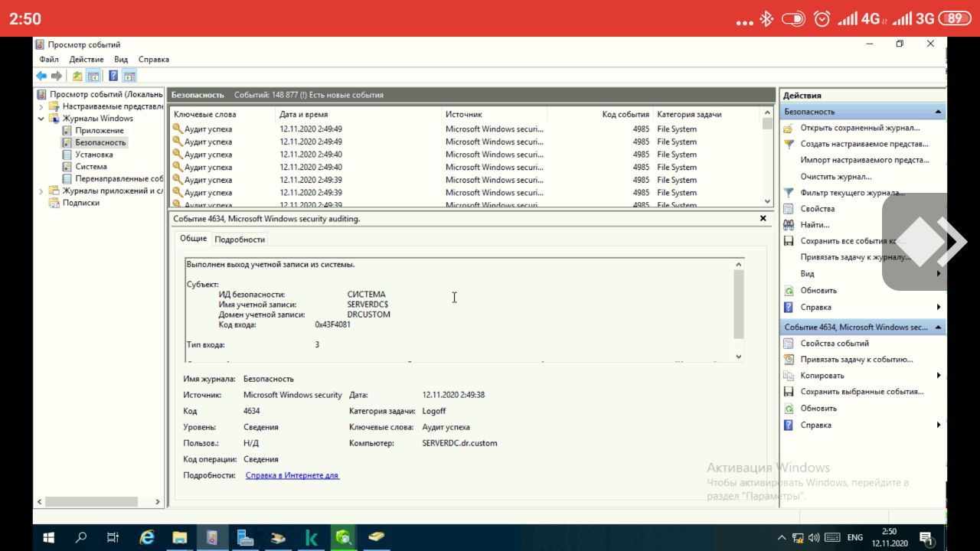Click Сохранить выбранные события action
The height and width of the screenshot is (551, 980).
(x=862, y=392)
